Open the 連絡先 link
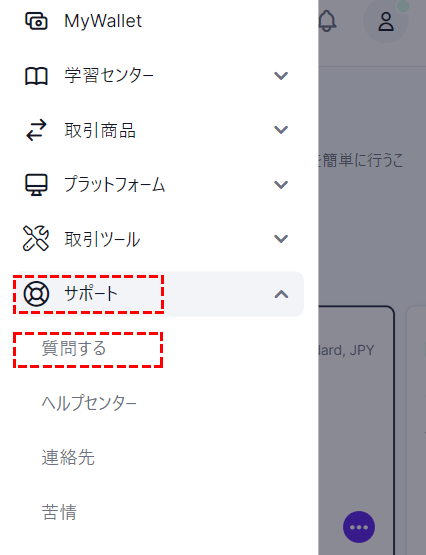This screenshot has width=426, height=555. [68, 457]
